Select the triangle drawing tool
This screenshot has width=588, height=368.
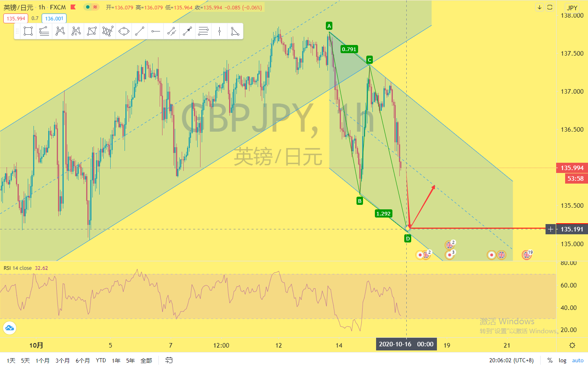click(x=235, y=31)
